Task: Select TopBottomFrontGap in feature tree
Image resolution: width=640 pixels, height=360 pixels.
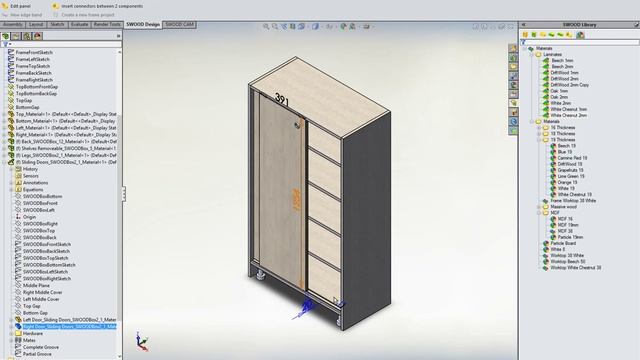Action: [x=36, y=87]
